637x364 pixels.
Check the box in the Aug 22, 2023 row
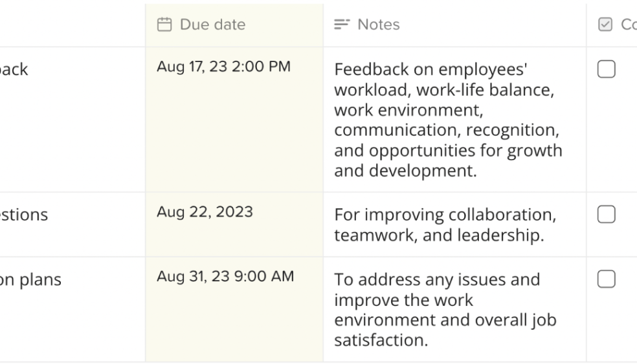click(606, 214)
